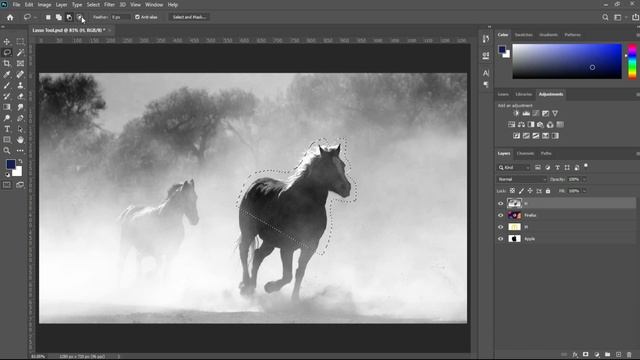
Task: Open the workspace switcher dropdown
Action: (619, 17)
